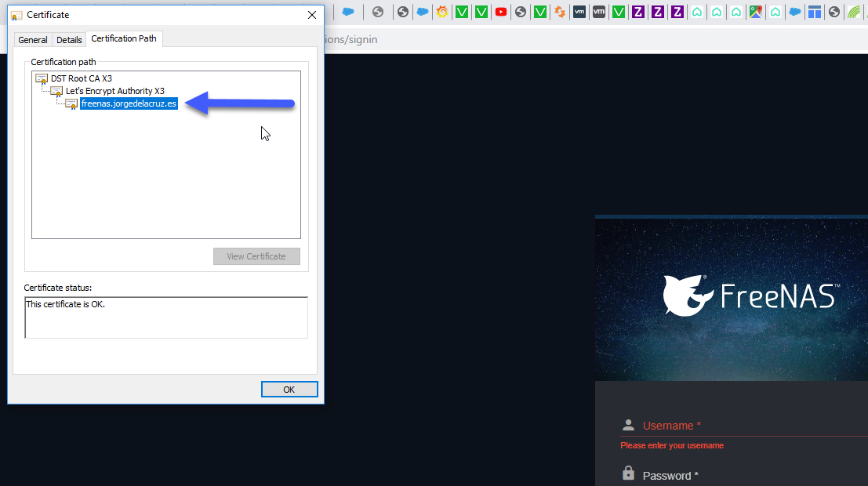Image resolution: width=868 pixels, height=486 pixels.
Task: Click the 'Please enter your username' error message
Action: tap(672, 445)
